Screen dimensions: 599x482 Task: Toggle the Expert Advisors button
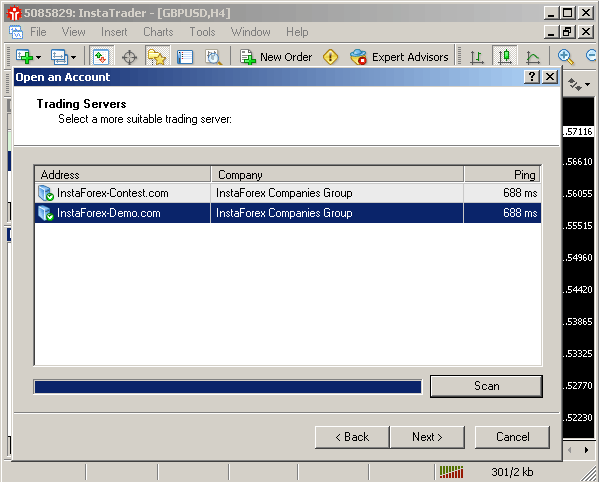coord(399,57)
